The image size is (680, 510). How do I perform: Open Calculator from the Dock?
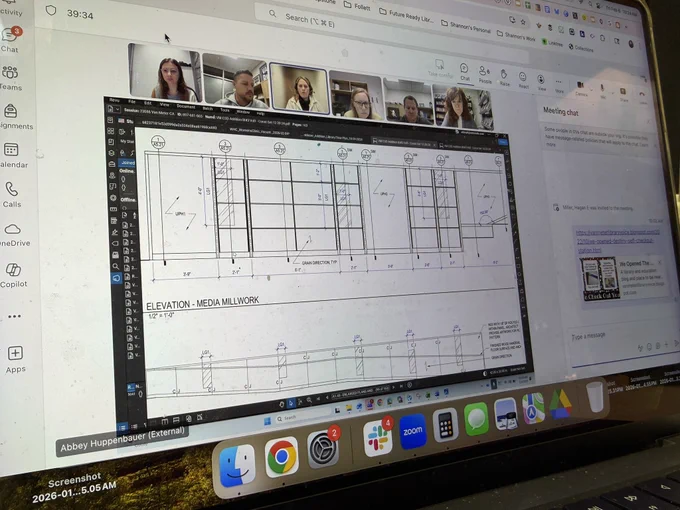pos(445,425)
